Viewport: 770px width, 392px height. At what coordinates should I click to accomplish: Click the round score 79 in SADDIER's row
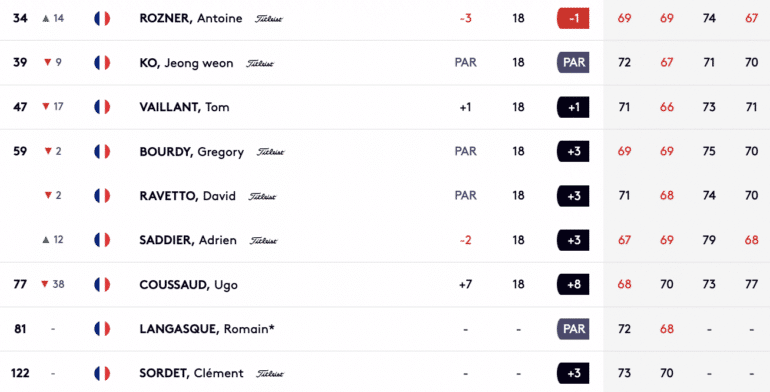click(x=709, y=240)
